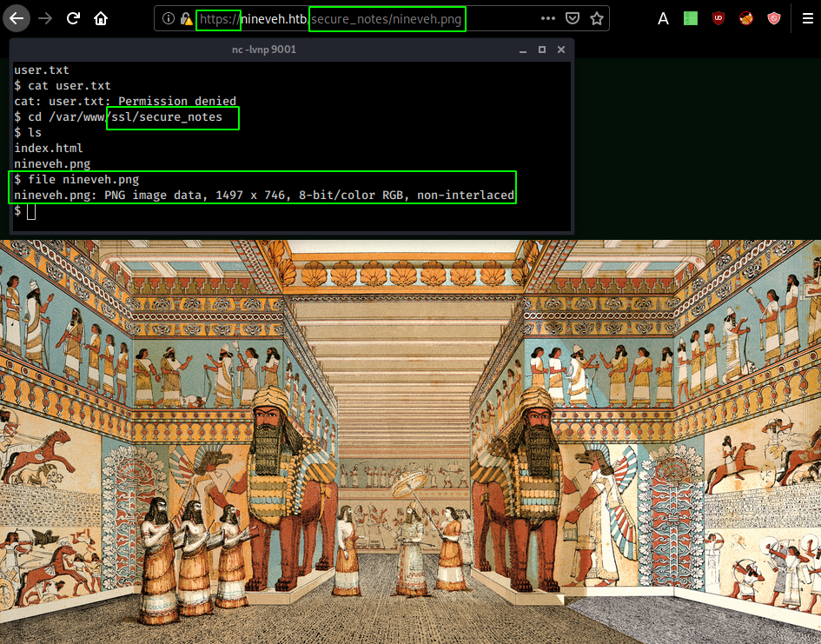821x644 pixels.
Task: Reload the current page
Action: tap(73, 18)
